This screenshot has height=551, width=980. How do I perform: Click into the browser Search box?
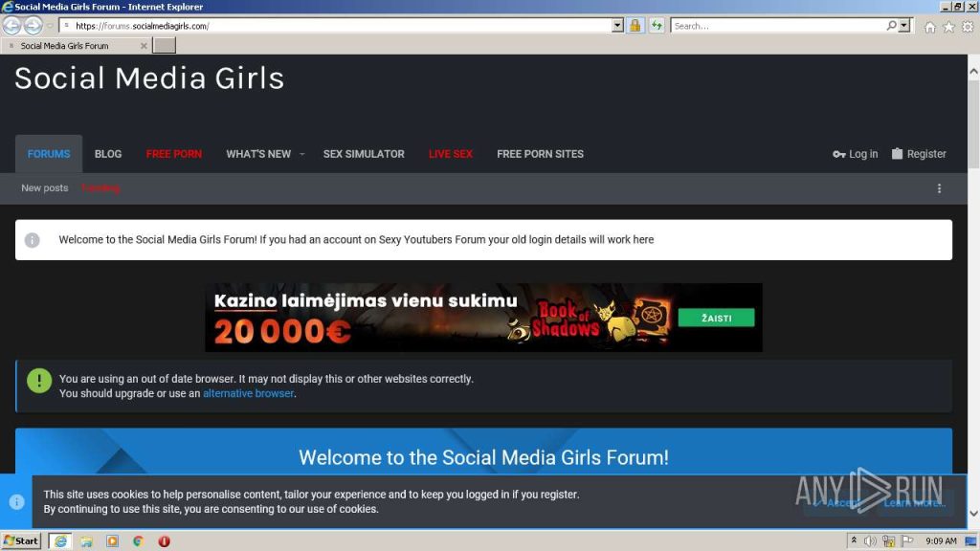[777, 26]
